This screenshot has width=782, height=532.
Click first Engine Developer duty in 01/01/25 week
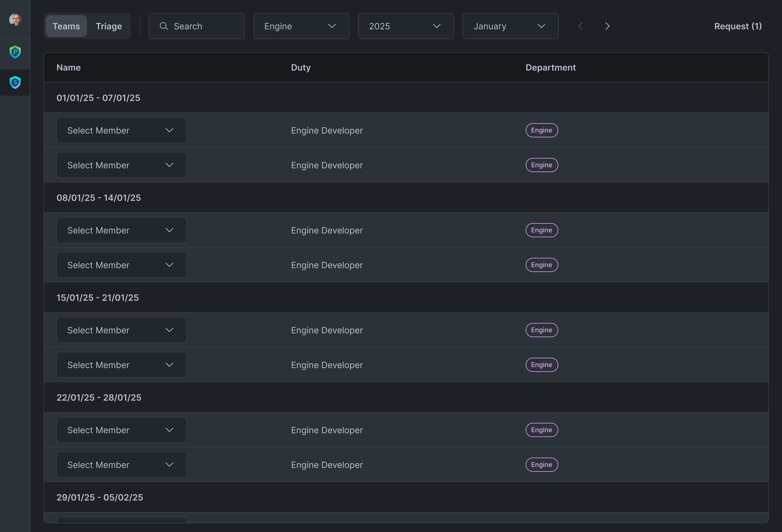coord(327,130)
